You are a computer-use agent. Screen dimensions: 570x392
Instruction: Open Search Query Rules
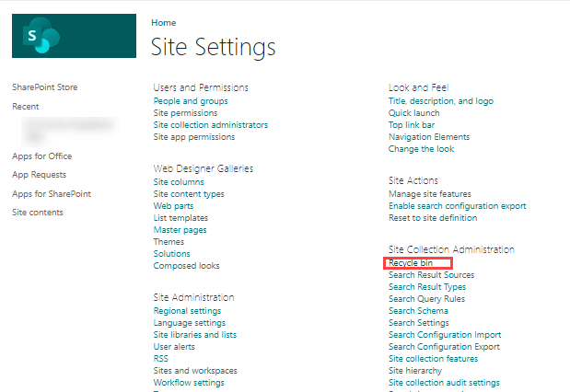(x=426, y=299)
